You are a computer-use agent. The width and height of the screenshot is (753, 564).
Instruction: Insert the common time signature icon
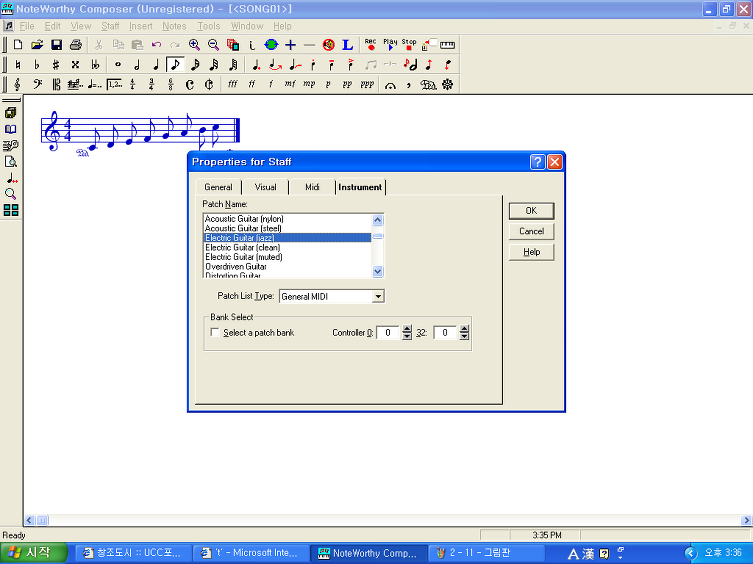click(x=190, y=85)
